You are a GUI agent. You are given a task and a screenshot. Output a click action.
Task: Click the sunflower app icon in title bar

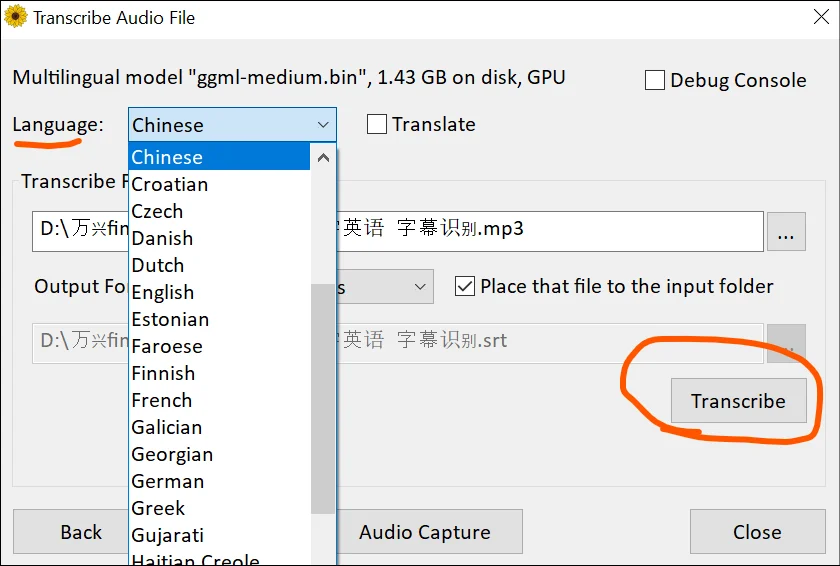click(16, 17)
